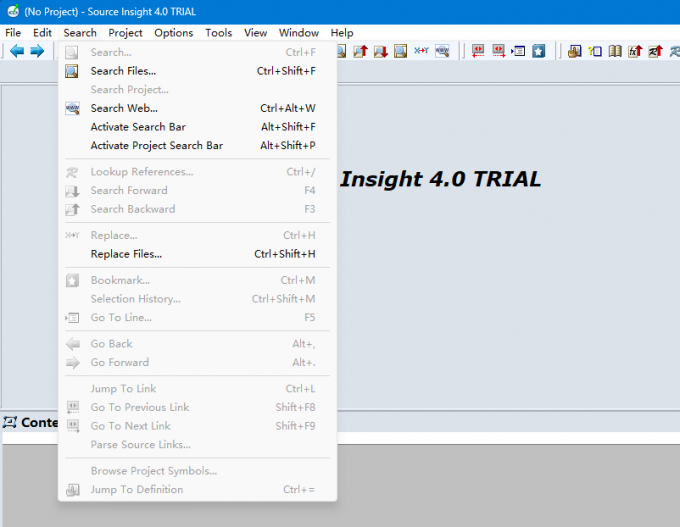Click the Context window panel icon
The image size is (680, 527).
pyautogui.click(x=10, y=422)
